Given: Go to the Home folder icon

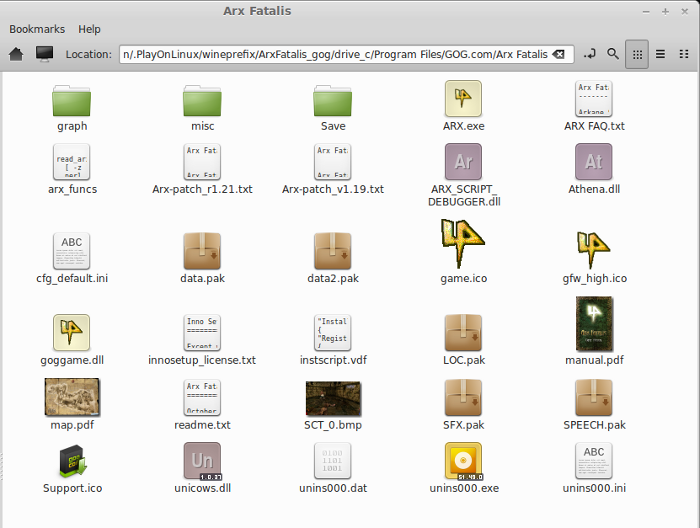Looking at the screenshot, I should (16, 54).
